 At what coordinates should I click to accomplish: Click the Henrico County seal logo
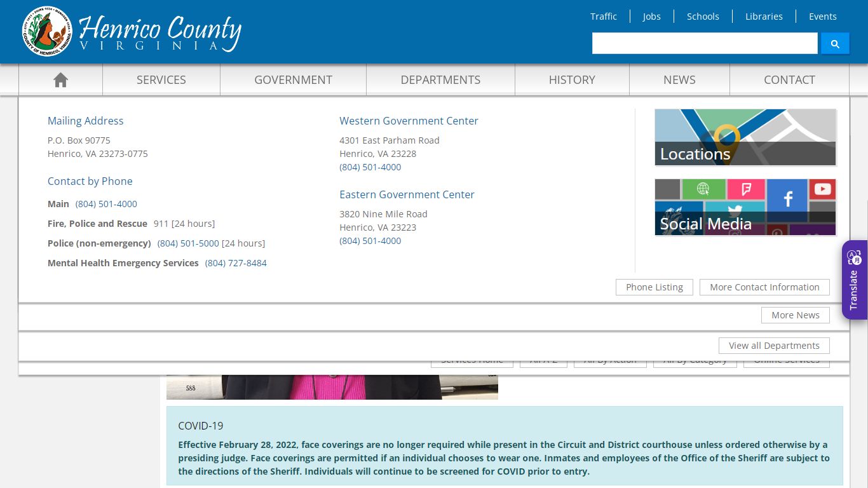coord(47,31)
